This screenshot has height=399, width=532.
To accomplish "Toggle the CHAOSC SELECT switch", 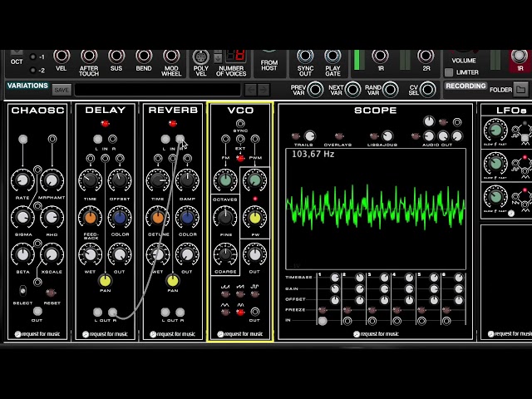I will tap(22, 290).
